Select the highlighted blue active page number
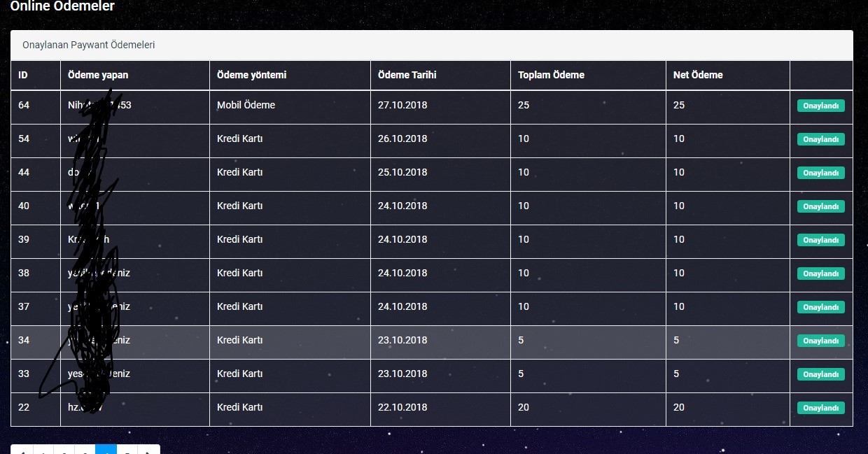 coord(106,451)
